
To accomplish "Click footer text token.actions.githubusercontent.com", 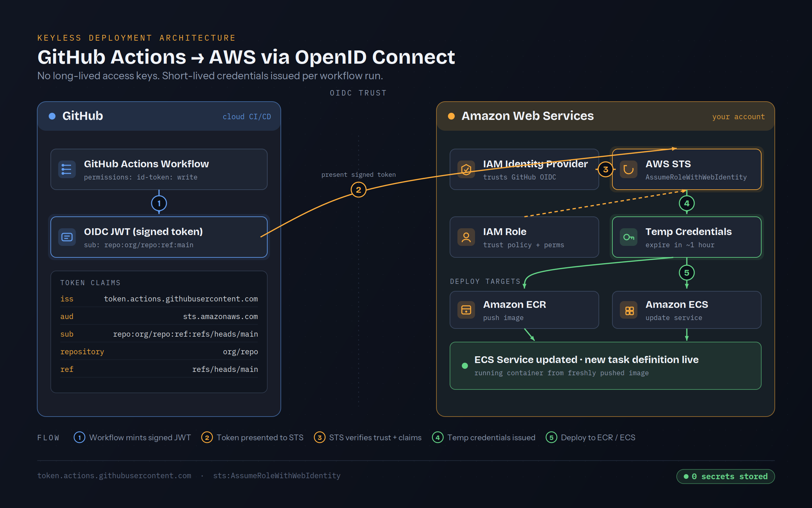I will [x=114, y=475].
